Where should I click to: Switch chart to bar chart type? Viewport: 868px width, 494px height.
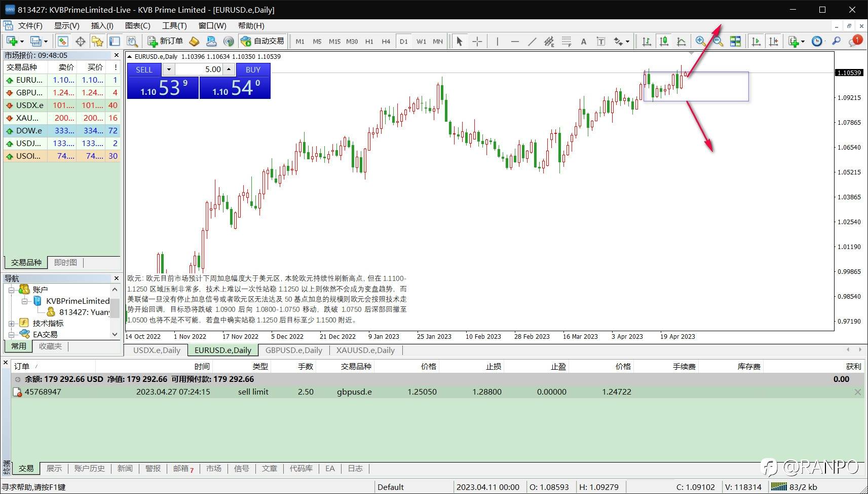click(x=647, y=41)
